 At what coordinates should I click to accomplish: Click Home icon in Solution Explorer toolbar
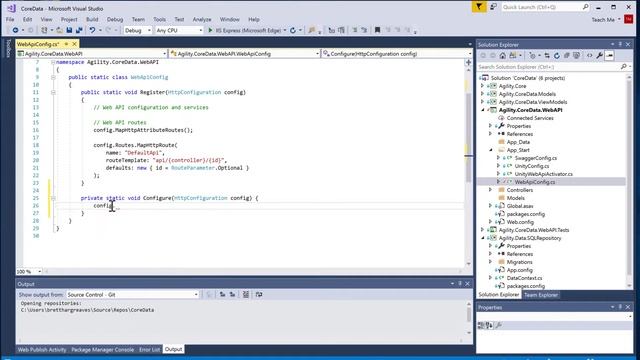pos(502,56)
